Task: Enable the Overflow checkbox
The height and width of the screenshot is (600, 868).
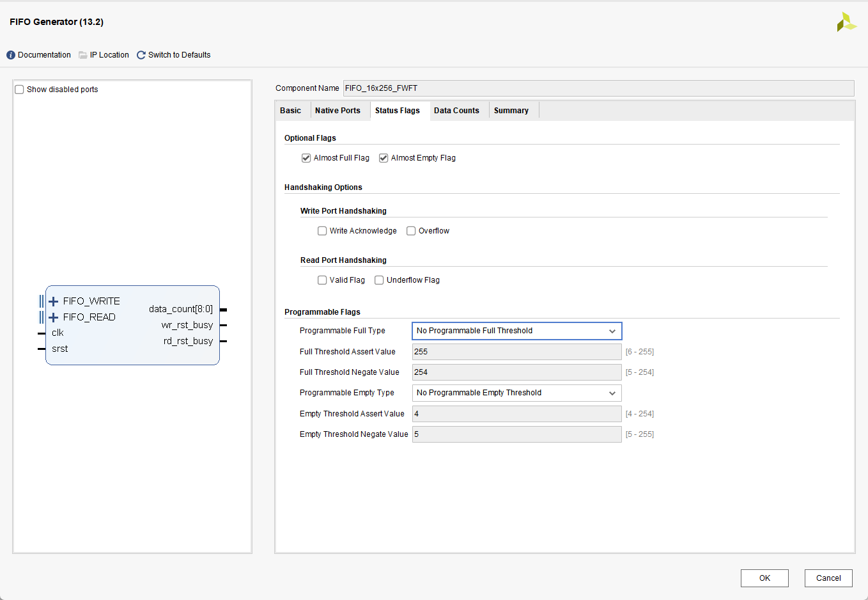Action: (411, 231)
